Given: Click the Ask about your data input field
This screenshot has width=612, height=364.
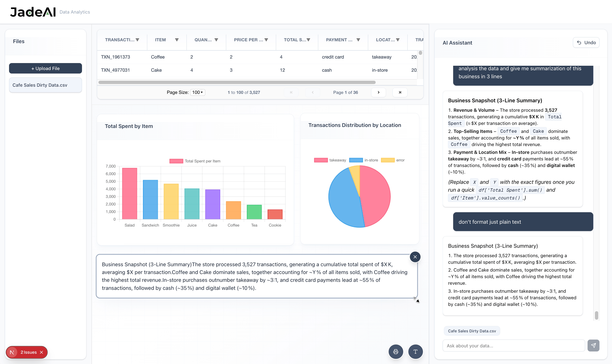Looking at the screenshot, I should pyautogui.click(x=513, y=345).
